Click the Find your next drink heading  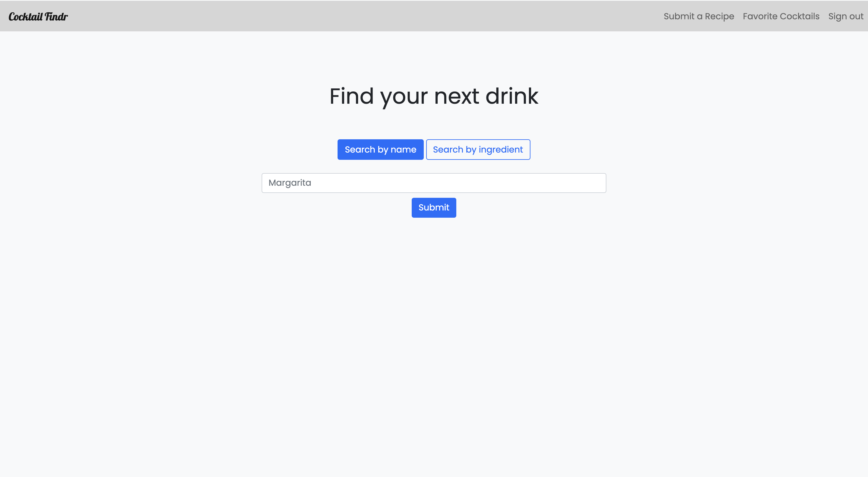[x=434, y=96]
